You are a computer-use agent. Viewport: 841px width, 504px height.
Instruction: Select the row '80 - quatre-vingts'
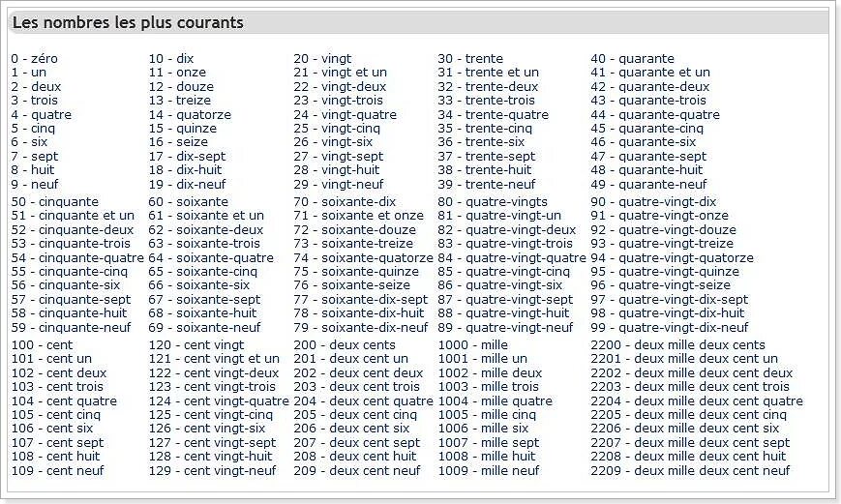(x=493, y=201)
